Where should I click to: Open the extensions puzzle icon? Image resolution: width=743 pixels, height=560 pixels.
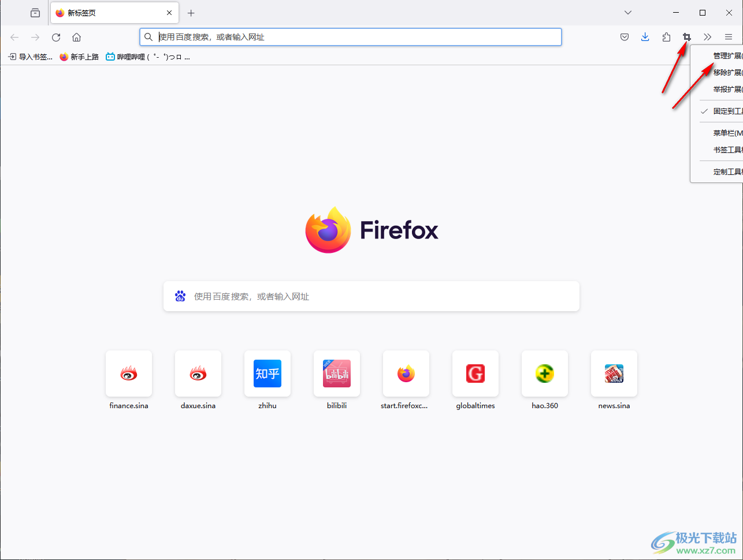click(666, 37)
